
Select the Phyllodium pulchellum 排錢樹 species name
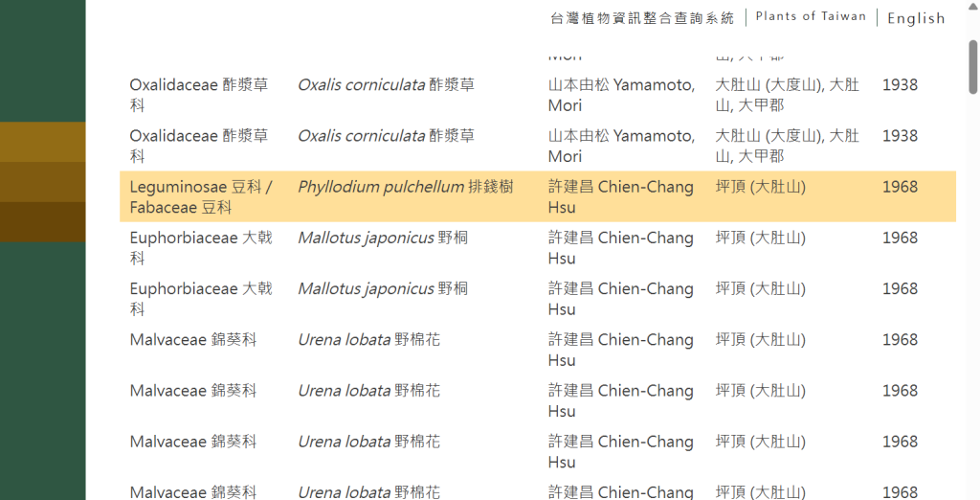[405, 187]
